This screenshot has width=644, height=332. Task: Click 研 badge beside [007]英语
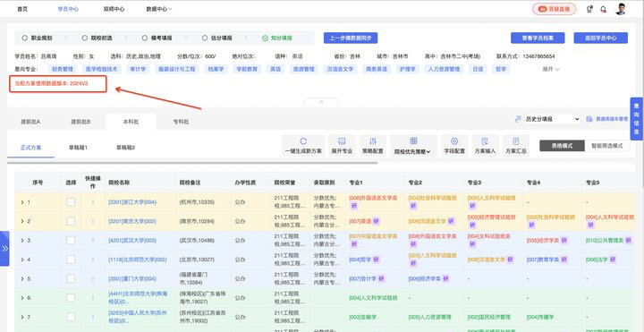point(377,221)
